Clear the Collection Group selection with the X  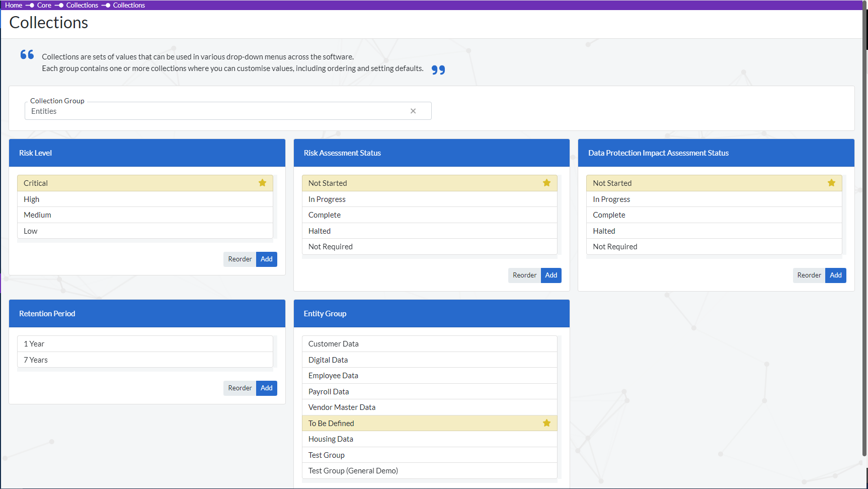pos(413,111)
